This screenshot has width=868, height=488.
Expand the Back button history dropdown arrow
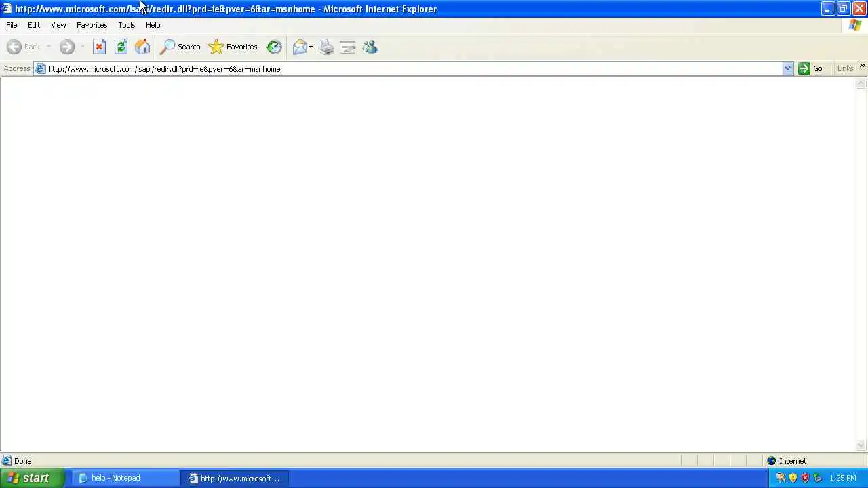pos(48,47)
